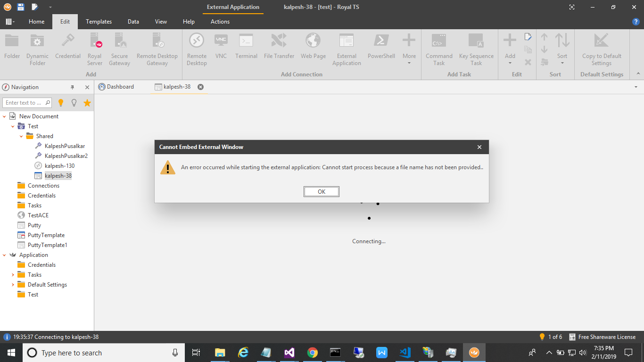Open the More connections dropdown
This screenshot has height=362, width=644.
click(409, 49)
